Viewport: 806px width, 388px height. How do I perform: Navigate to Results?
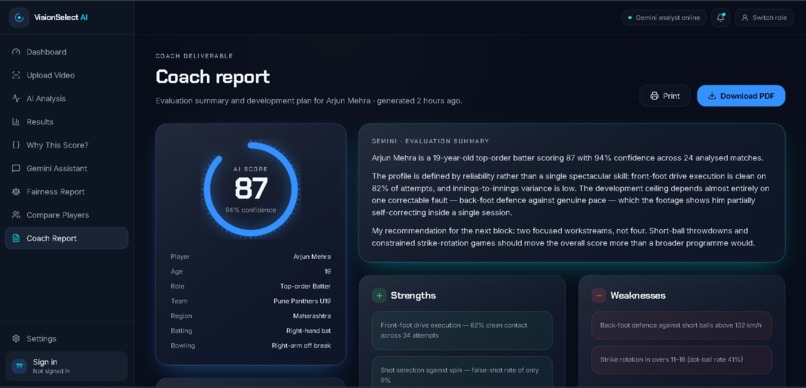point(66,122)
